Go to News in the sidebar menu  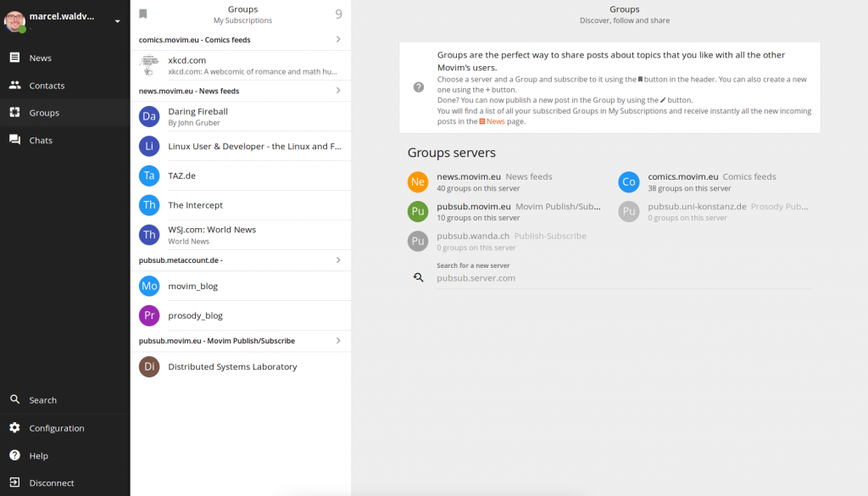point(64,58)
